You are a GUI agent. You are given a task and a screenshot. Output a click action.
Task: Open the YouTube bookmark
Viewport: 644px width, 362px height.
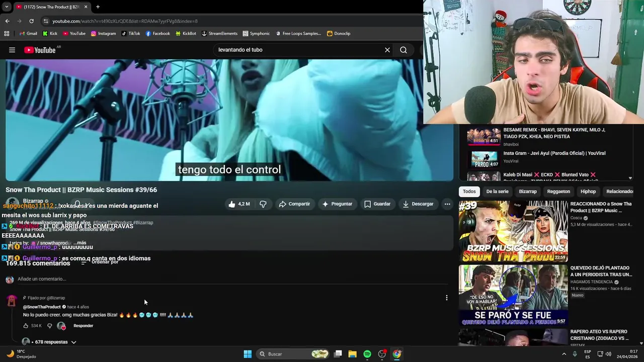pos(73,34)
